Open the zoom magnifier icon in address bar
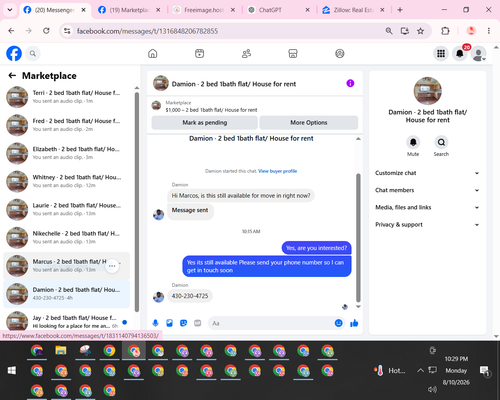The height and width of the screenshot is (400, 500). [389, 31]
